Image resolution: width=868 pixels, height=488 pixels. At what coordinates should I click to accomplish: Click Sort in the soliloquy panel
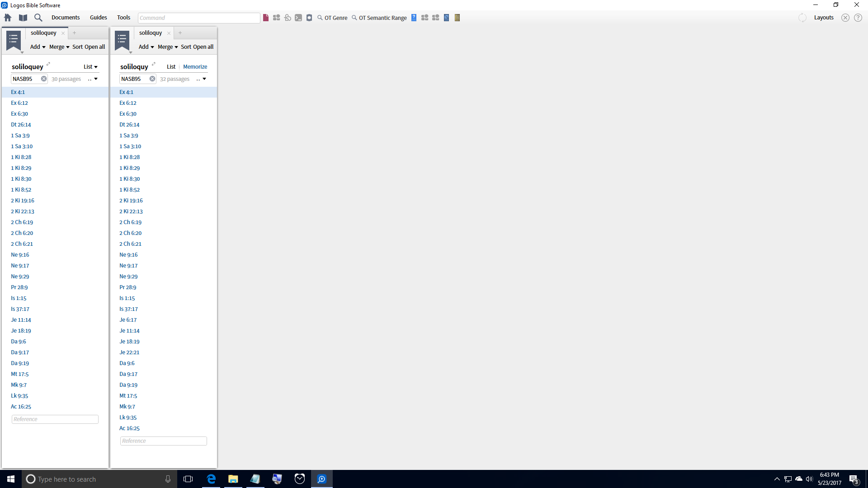186,47
